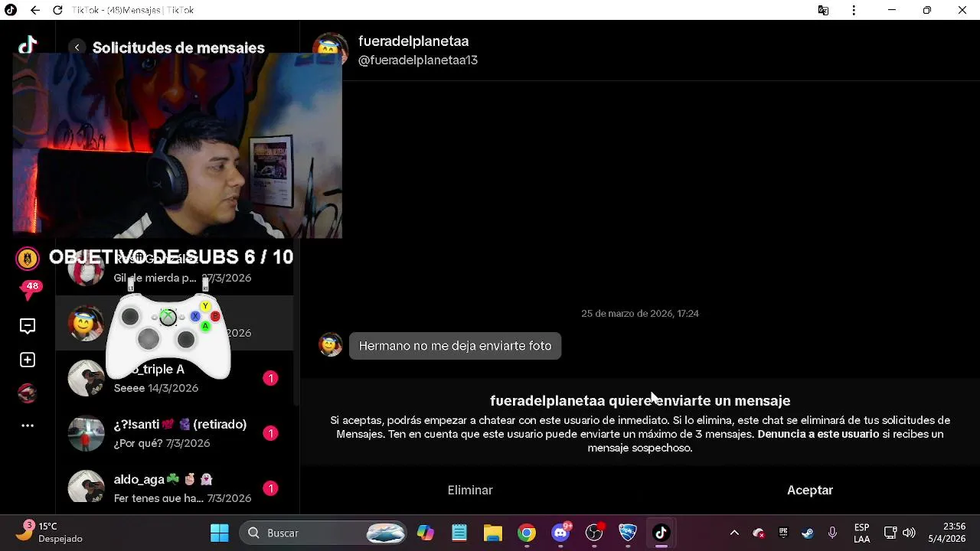The height and width of the screenshot is (551, 980).
Task: Go back from Solicitudes de mensajes
Action: (x=77, y=47)
